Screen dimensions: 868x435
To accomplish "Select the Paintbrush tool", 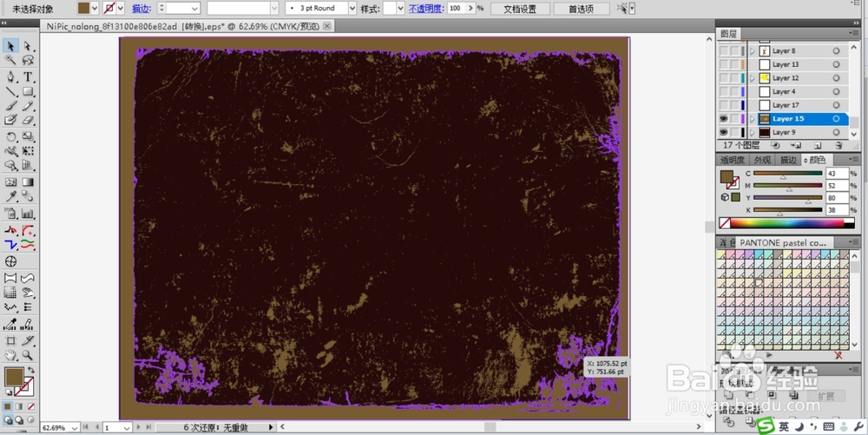I will click(10, 106).
